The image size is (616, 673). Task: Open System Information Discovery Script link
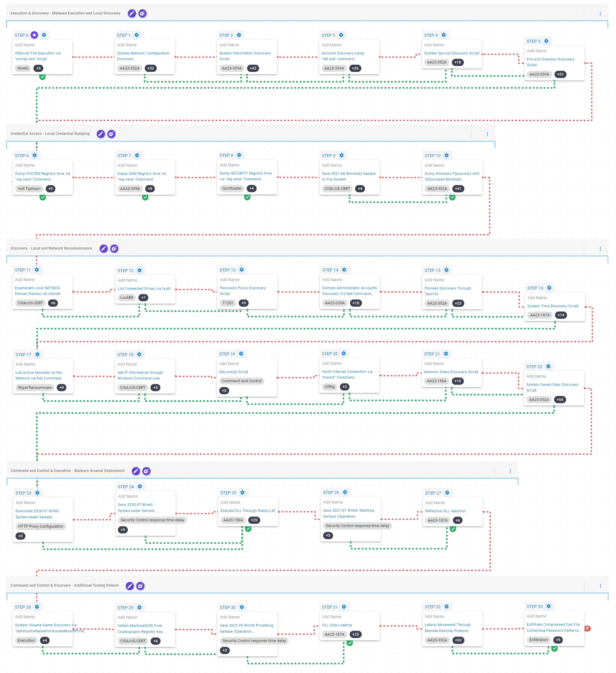point(245,56)
